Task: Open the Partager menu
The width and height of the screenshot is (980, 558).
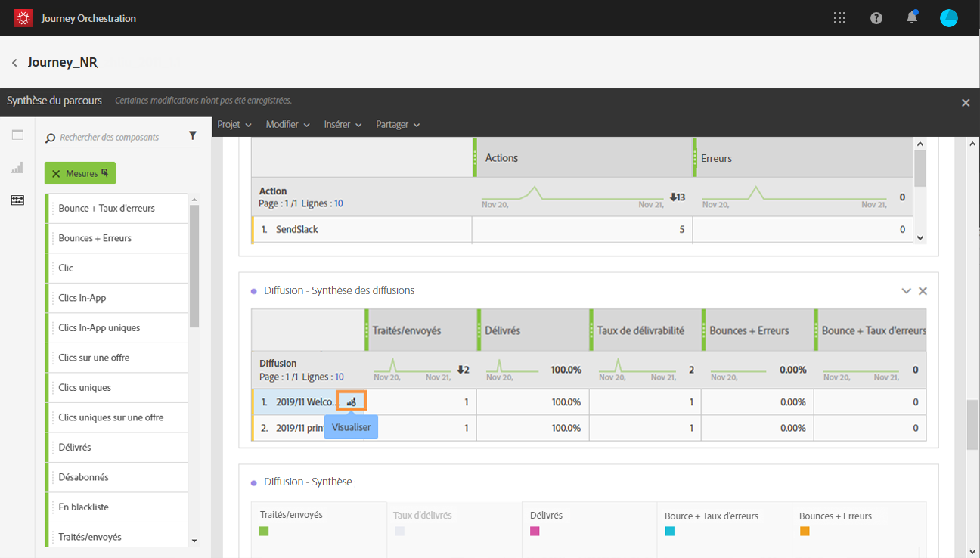Action: [398, 125]
